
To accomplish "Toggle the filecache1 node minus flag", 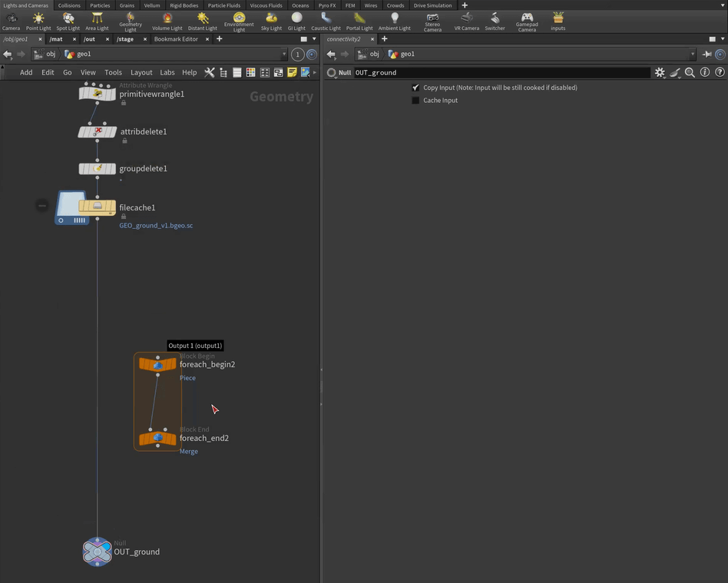I will pyautogui.click(x=42, y=205).
